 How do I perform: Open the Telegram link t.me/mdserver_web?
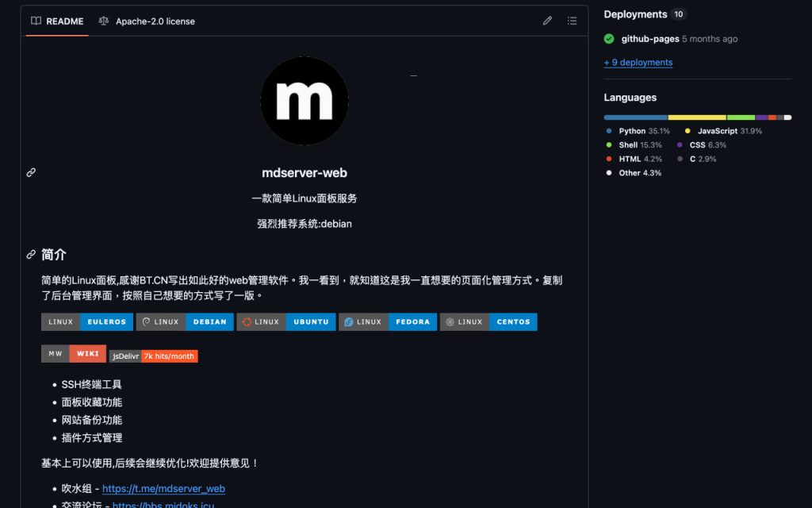[164, 488]
